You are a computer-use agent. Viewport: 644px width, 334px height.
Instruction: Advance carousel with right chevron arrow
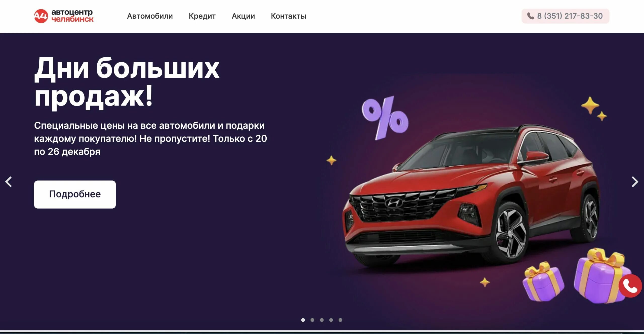[x=635, y=182]
